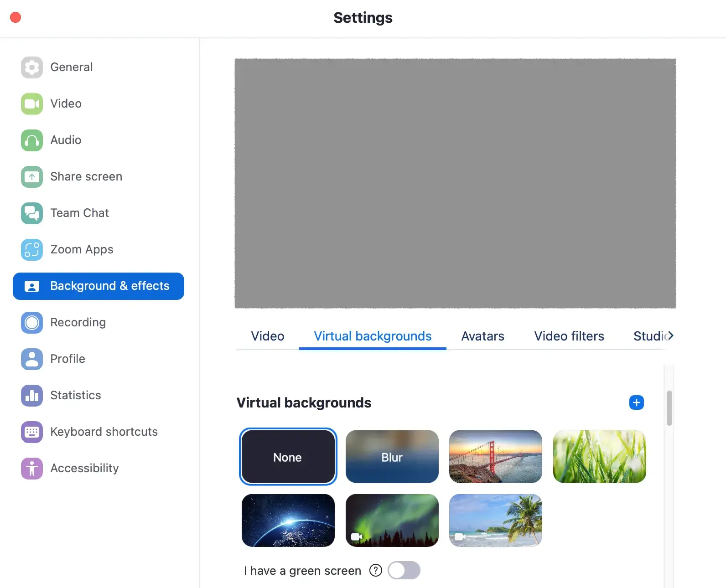Click the Video camera icon in sidebar

(32, 104)
